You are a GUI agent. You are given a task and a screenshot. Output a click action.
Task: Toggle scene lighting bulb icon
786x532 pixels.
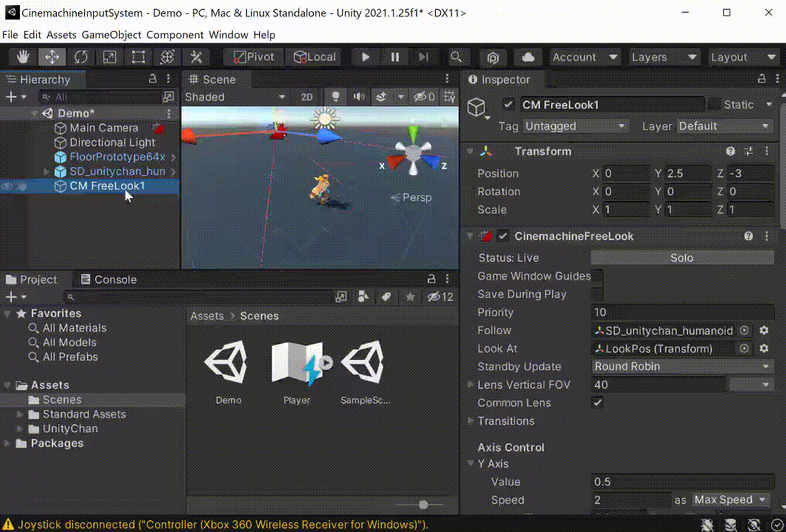coord(335,97)
